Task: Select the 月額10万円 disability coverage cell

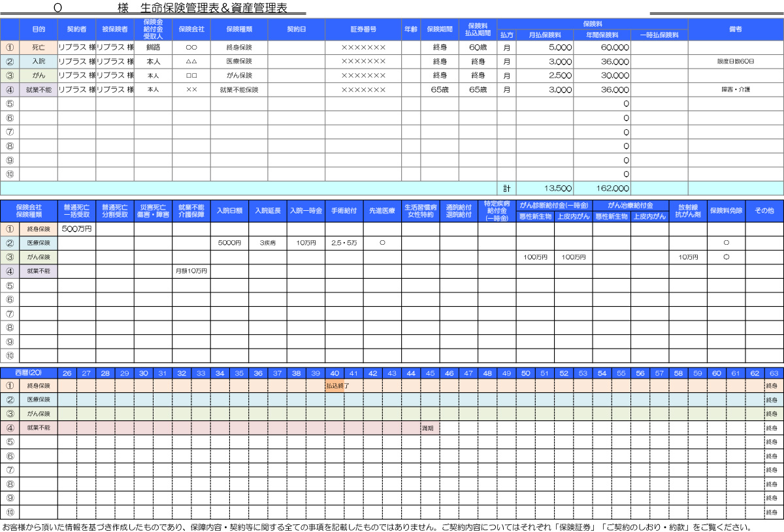Action: pyautogui.click(x=191, y=271)
